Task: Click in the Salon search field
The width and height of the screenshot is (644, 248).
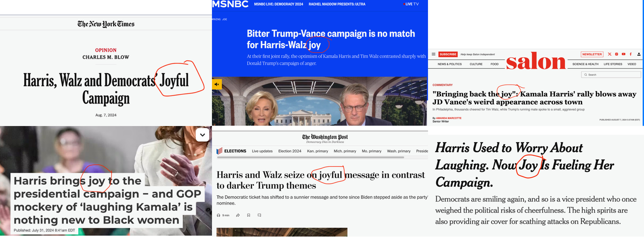Action: (x=611, y=75)
